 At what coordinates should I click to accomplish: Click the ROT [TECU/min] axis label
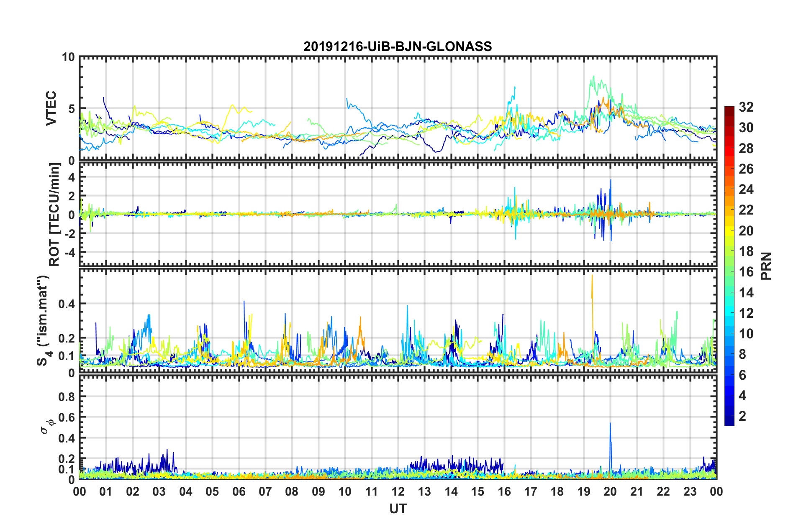pos(54,214)
